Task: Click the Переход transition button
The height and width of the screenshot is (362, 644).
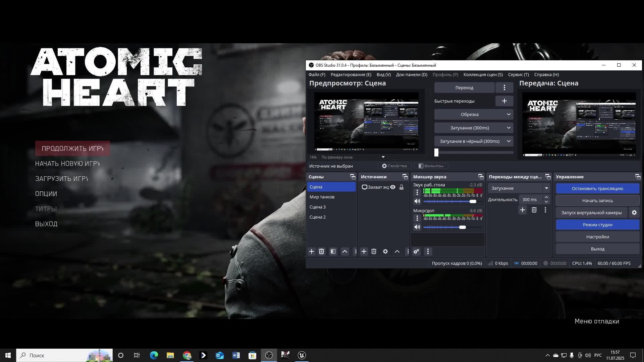Action: coord(464,87)
